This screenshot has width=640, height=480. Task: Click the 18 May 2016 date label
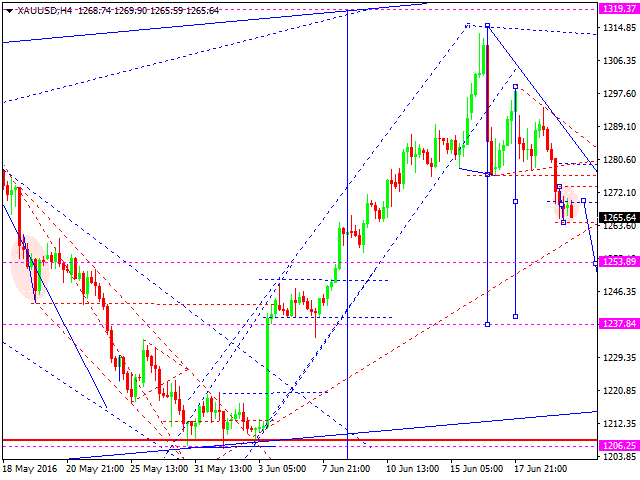click(30, 469)
